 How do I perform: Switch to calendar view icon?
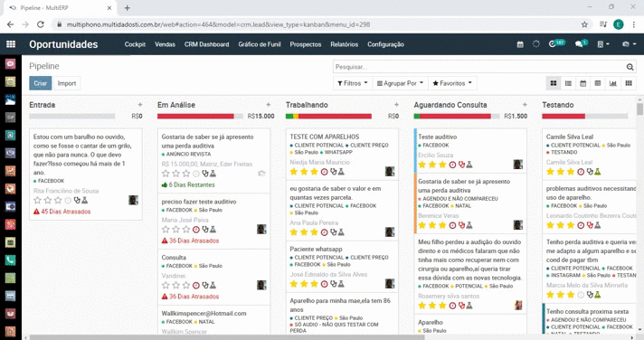click(x=582, y=83)
